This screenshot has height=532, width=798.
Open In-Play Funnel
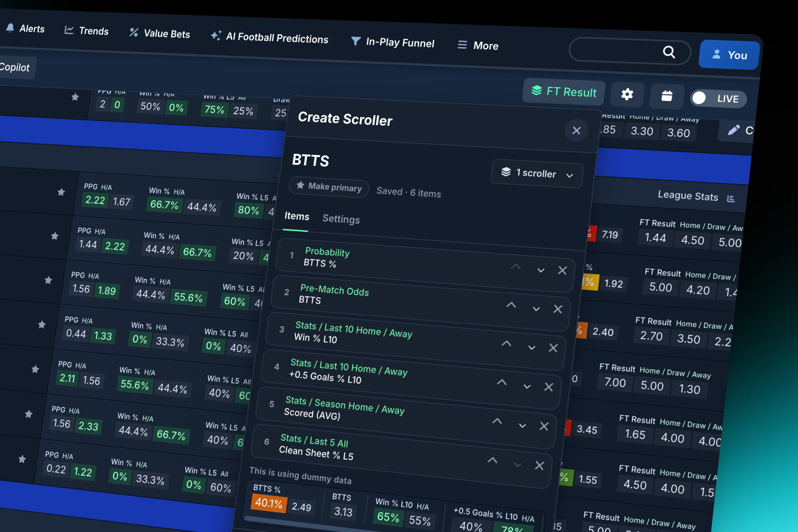pyautogui.click(x=393, y=42)
